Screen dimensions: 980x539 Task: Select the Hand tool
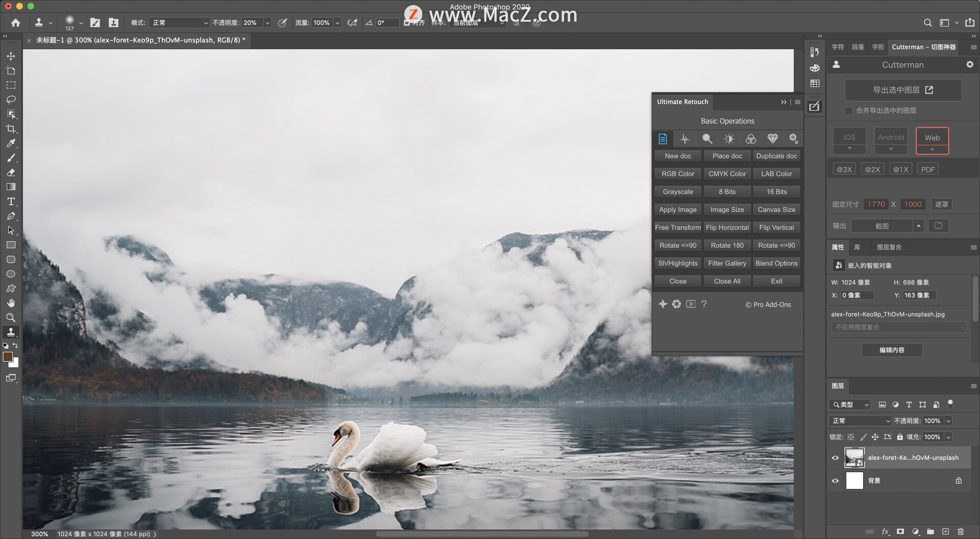(x=11, y=303)
